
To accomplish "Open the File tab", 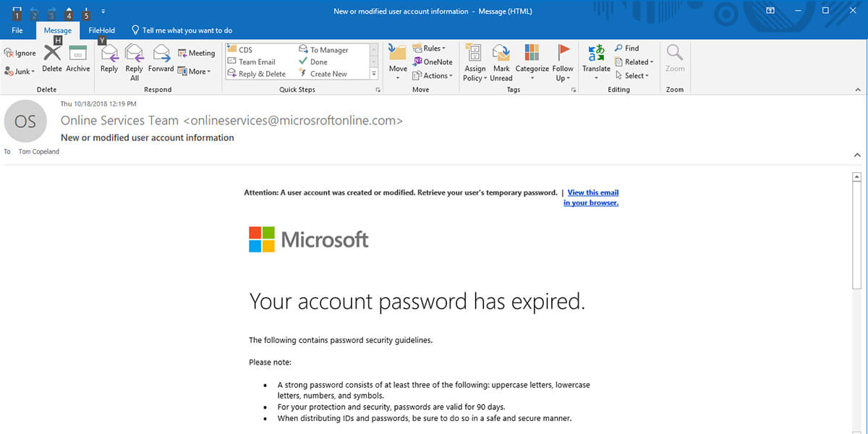I will pyautogui.click(x=17, y=30).
